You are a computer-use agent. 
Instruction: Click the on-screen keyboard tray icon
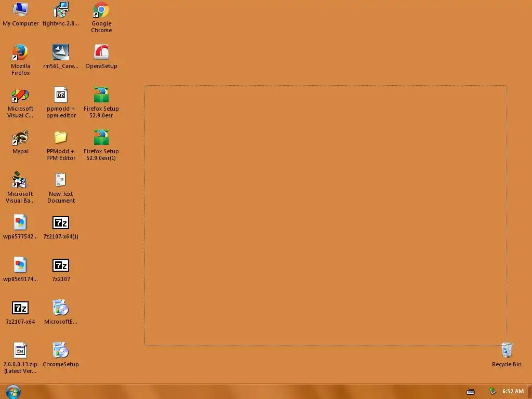(x=471, y=392)
